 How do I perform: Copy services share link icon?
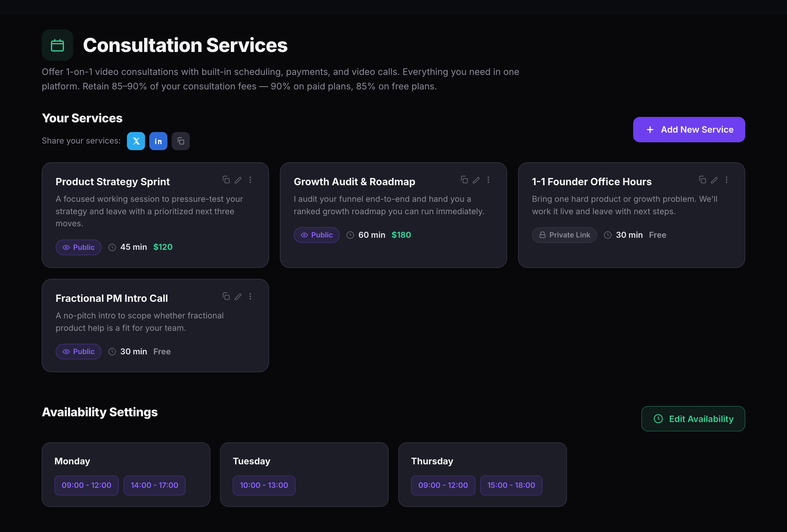point(180,141)
